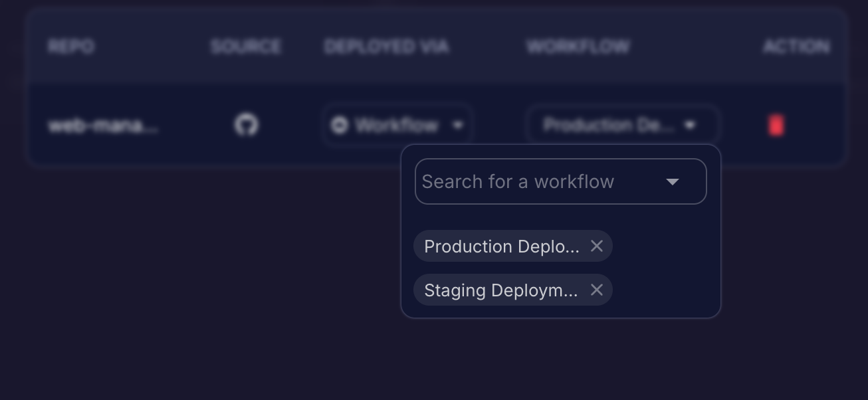The width and height of the screenshot is (868, 400).
Task: Click the DEPLOYED VIA column header
Action: coord(386,47)
